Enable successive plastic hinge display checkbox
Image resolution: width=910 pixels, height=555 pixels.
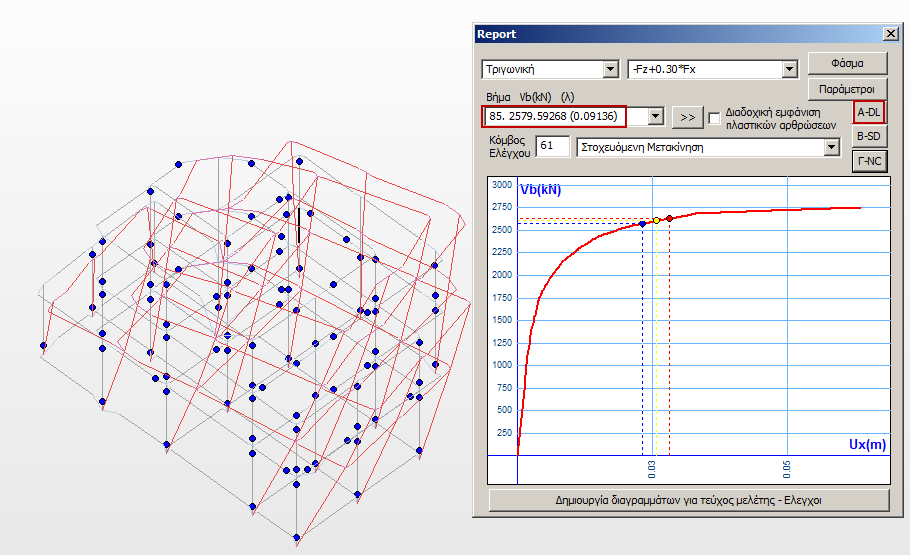coord(714,118)
